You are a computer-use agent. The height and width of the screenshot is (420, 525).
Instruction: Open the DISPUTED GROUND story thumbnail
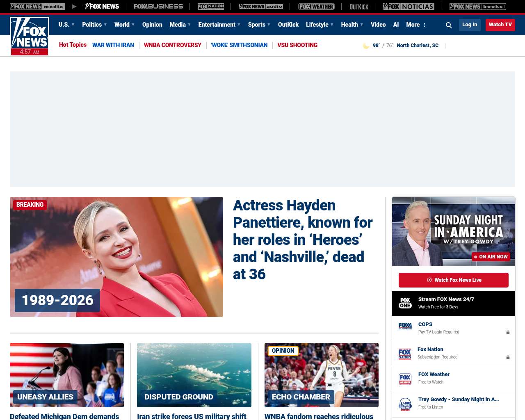coord(194,375)
